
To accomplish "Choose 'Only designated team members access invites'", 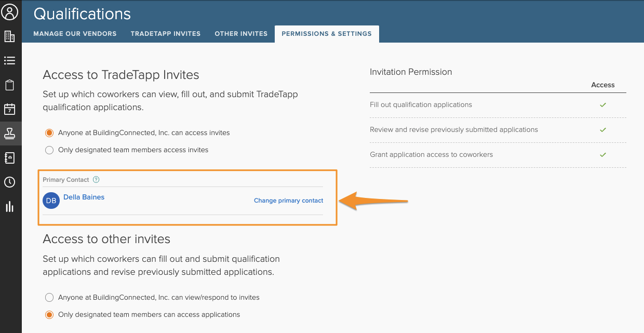I will tap(49, 150).
